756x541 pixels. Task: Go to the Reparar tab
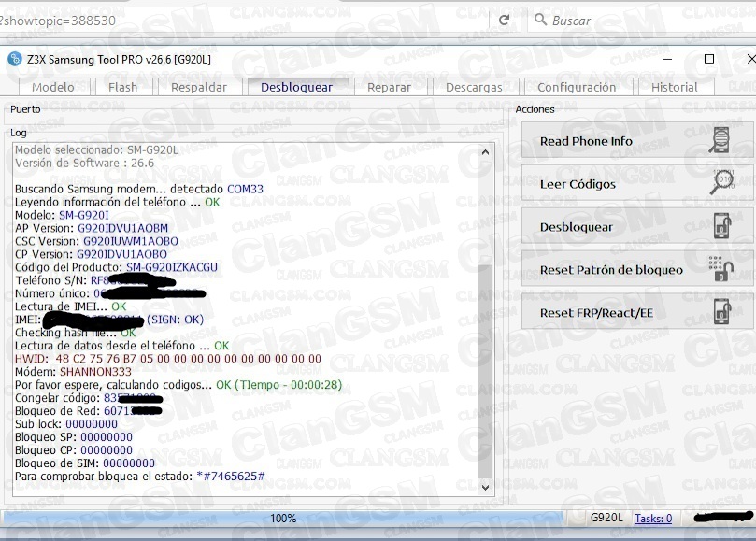coord(389,87)
